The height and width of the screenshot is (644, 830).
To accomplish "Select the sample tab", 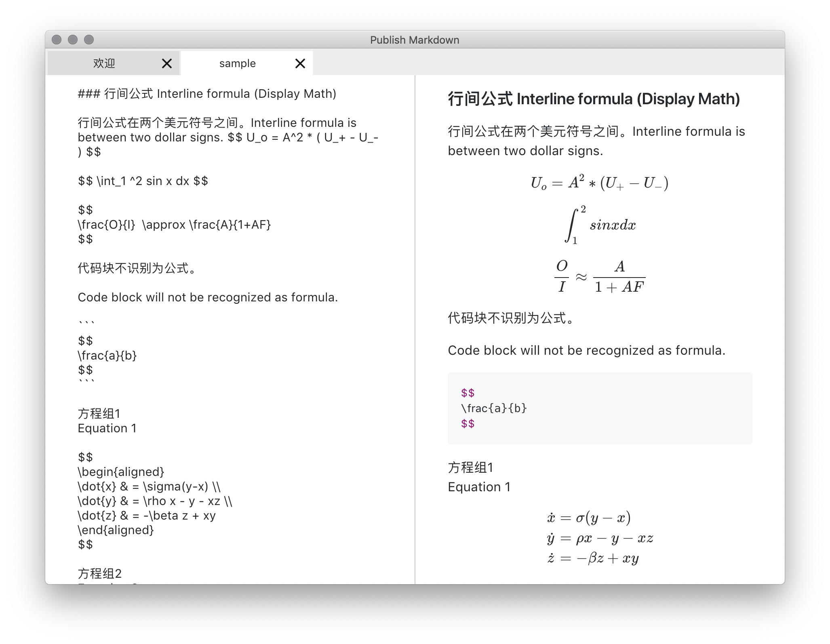I will pos(238,63).
